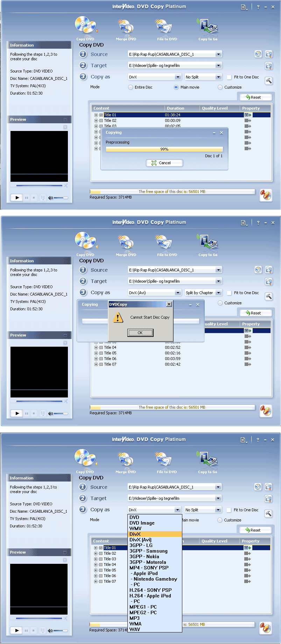Click Title 01 property arrow icon in Preprocessing window

248,115
